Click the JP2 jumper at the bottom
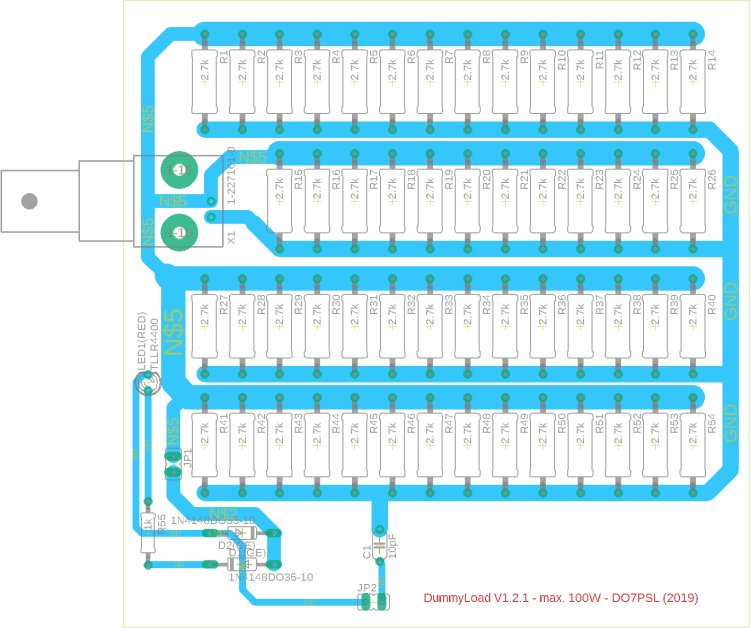 pos(373,601)
